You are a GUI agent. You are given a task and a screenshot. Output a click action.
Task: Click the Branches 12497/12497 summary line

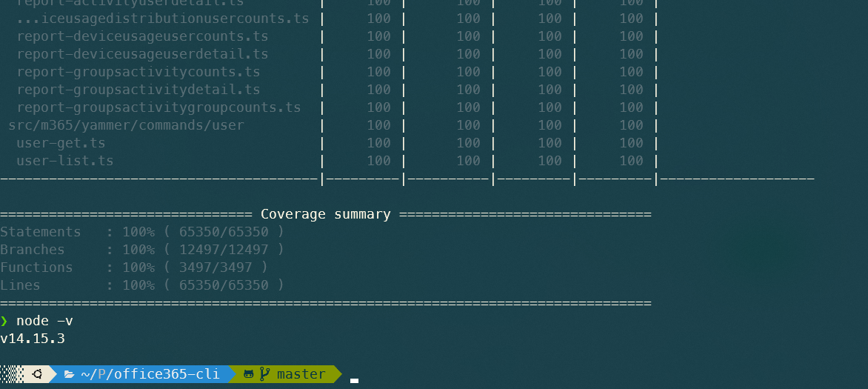click(142, 250)
